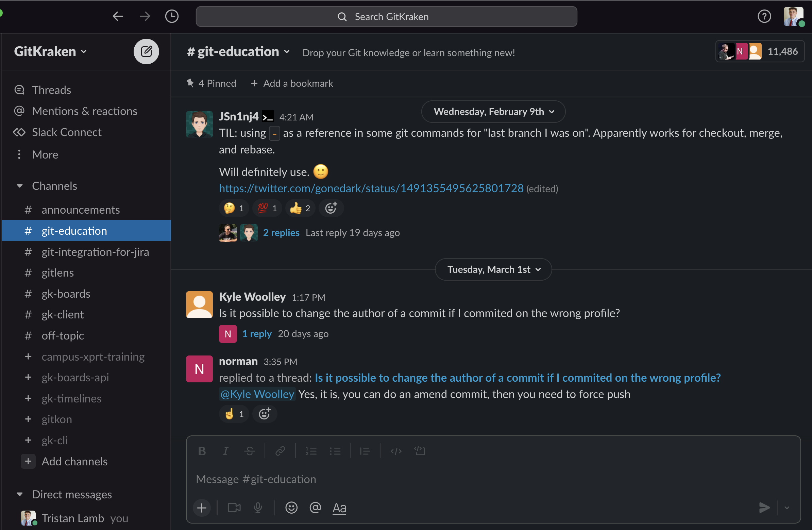Add reaction to JSn1nj4's message
This screenshot has height=530, width=812.
click(x=331, y=208)
